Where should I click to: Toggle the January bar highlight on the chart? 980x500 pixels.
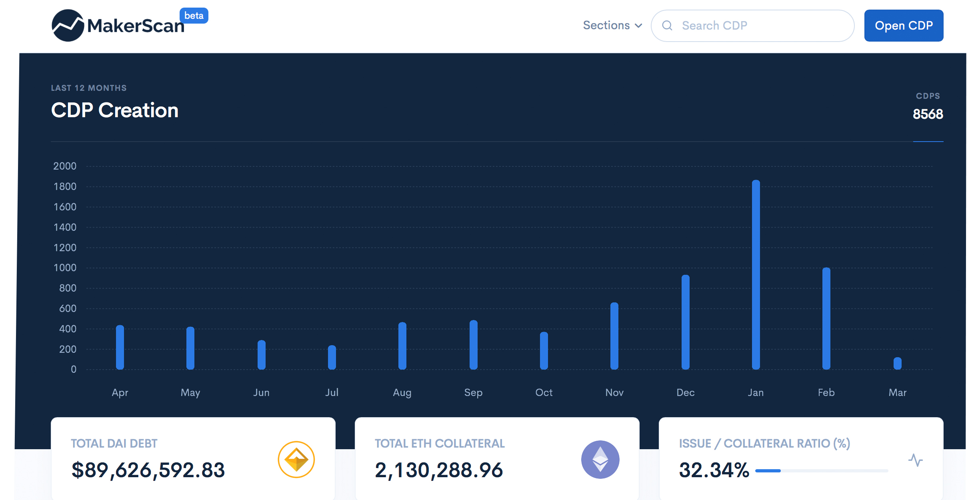(x=756, y=276)
